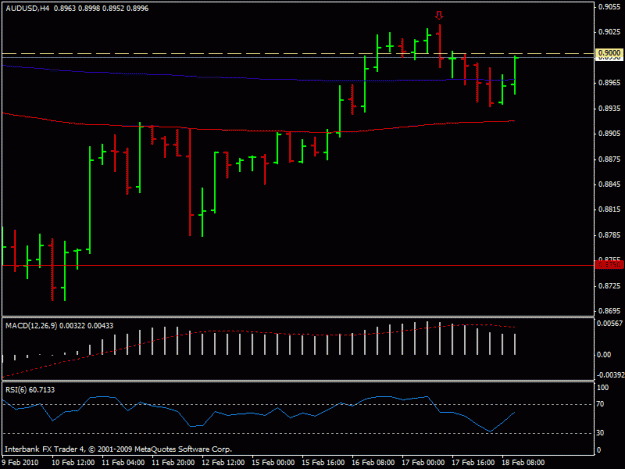
Task: Click the RSI scale label 100
Action: 603,388
